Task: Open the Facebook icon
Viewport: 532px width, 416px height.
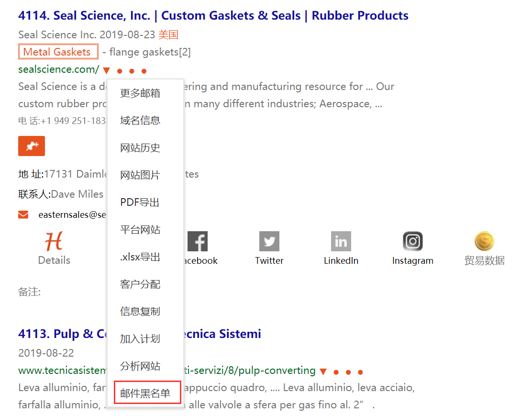Action: [x=198, y=241]
